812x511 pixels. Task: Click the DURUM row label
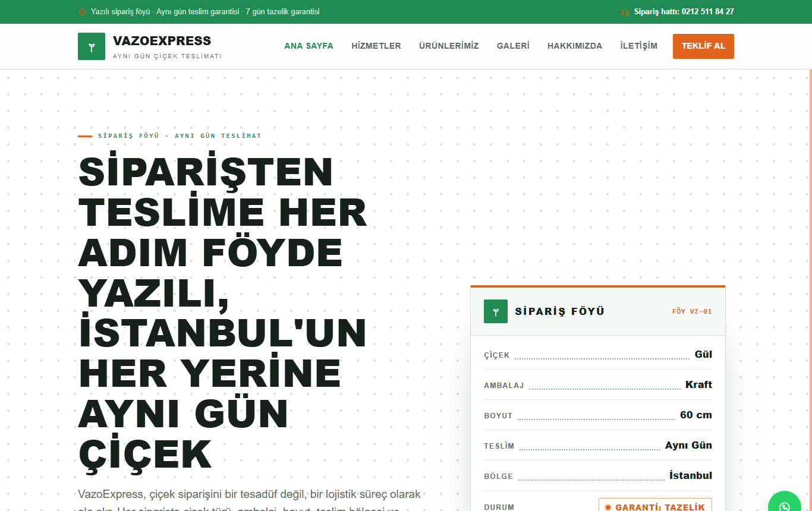pos(499,507)
